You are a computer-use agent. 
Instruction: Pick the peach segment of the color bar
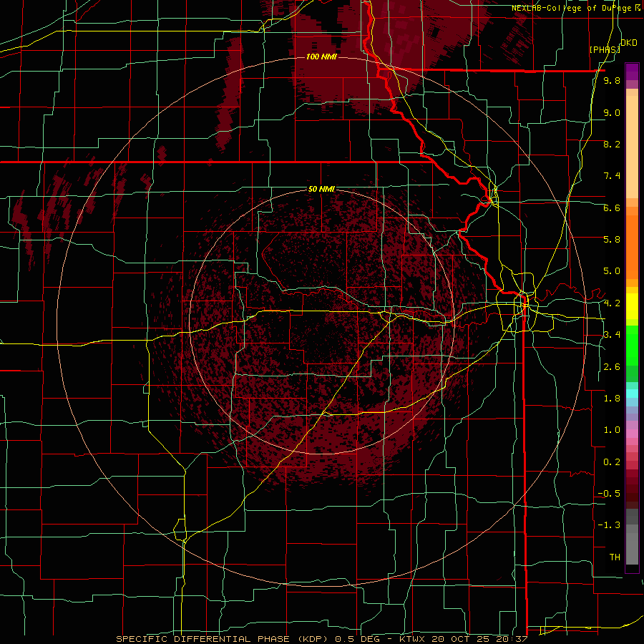click(632, 144)
